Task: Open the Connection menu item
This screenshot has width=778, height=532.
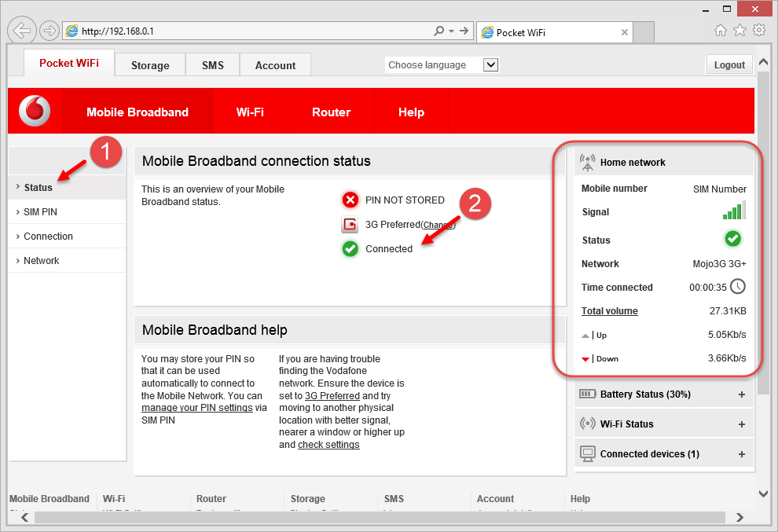Action: 68,236
